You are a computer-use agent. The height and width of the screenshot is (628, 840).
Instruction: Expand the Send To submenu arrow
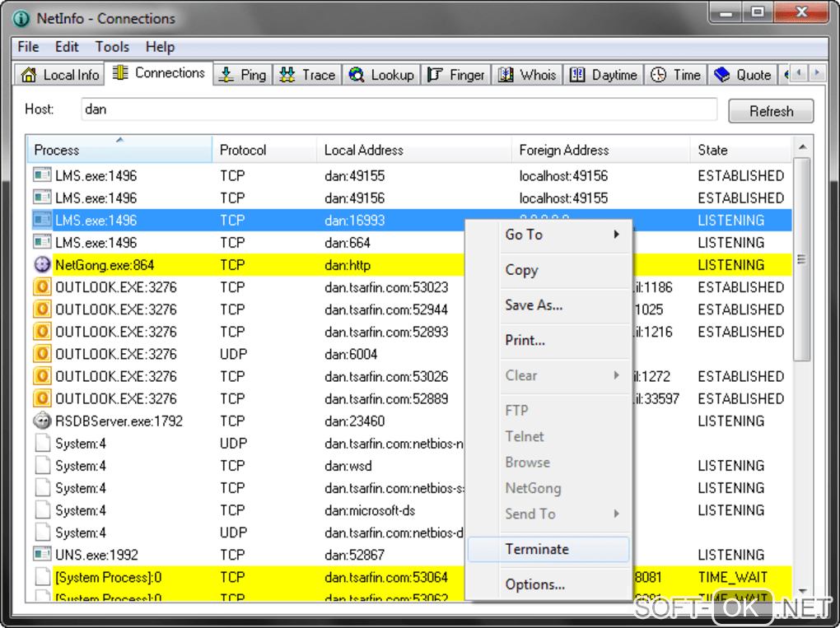[617, 514]
